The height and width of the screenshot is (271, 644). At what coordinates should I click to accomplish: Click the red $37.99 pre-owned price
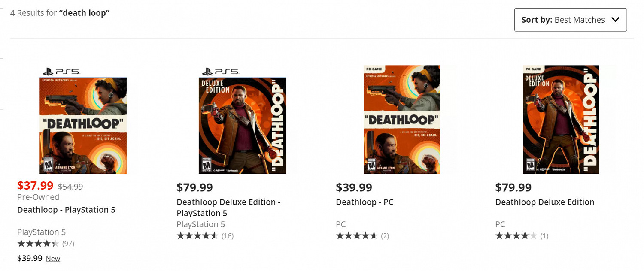point(35,186)
